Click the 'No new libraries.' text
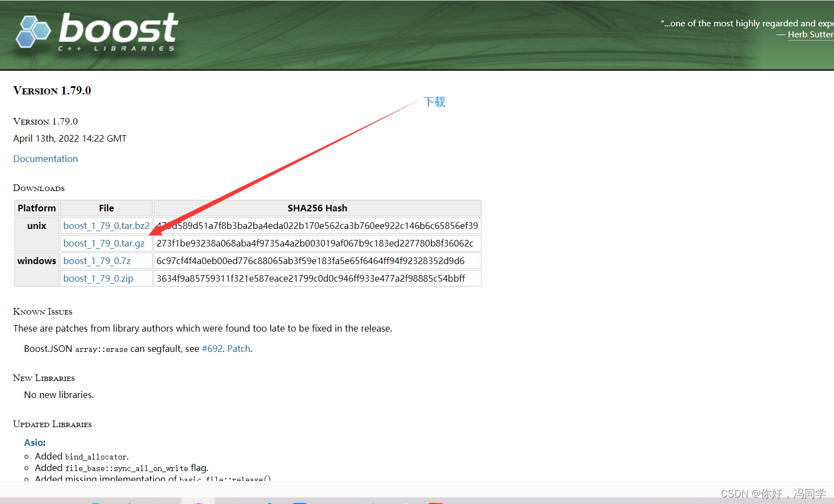This screenshot has height=504, width=834. tap(59, 395)
